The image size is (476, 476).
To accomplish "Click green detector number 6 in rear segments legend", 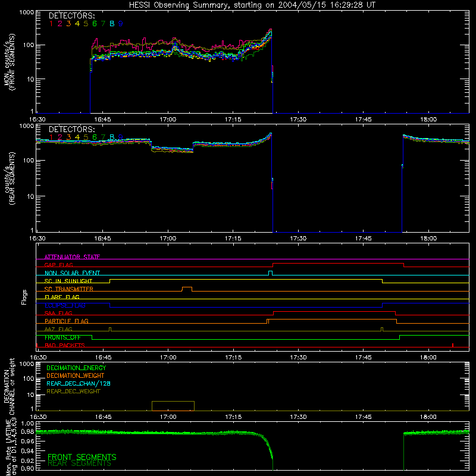I will point(95,137).
